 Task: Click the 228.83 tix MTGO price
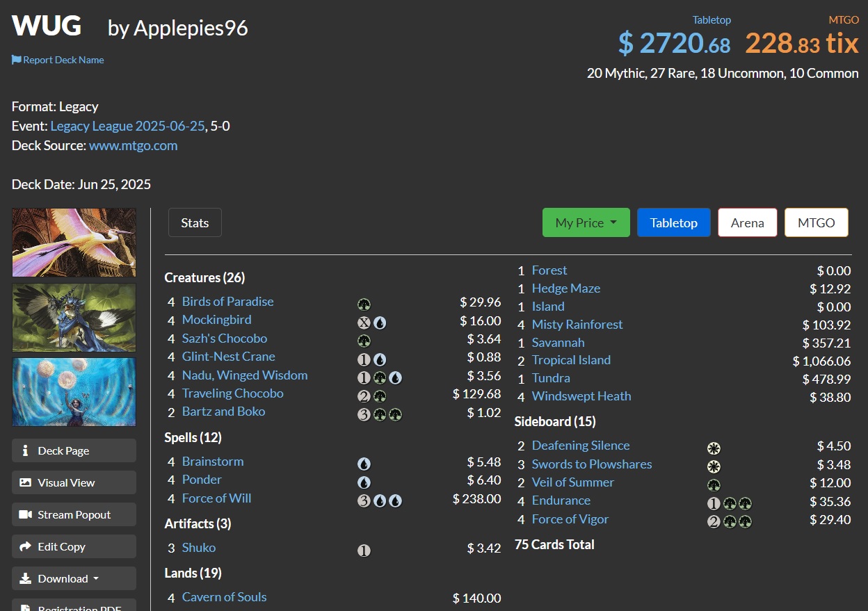point(802,43)
